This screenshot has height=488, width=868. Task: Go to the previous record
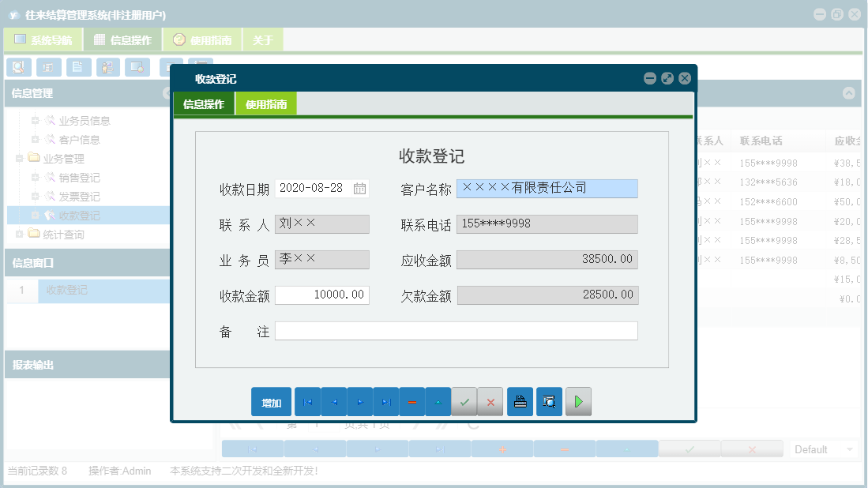tap(333, 401)
